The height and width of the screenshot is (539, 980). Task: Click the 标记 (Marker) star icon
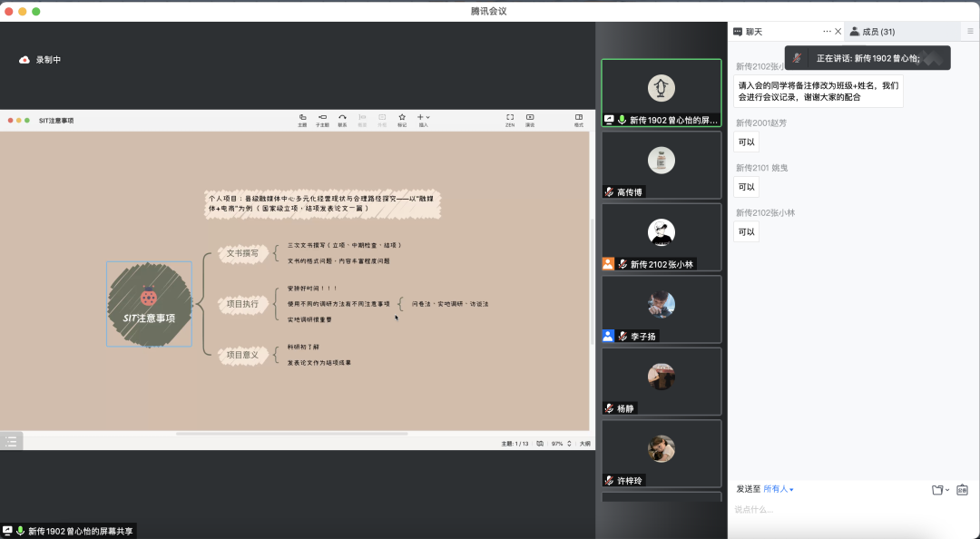tap(401, 119)
